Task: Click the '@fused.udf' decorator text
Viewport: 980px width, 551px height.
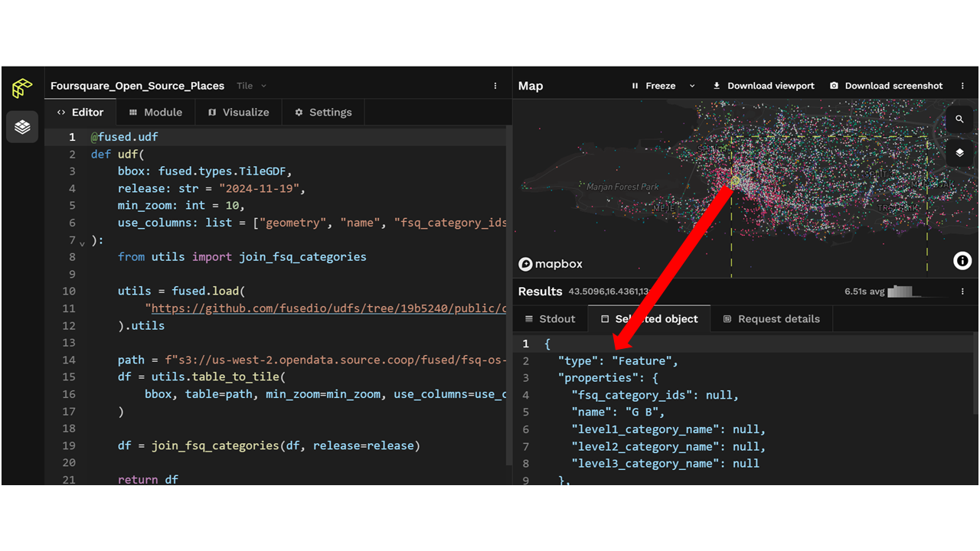Action: tap(125, 137)
